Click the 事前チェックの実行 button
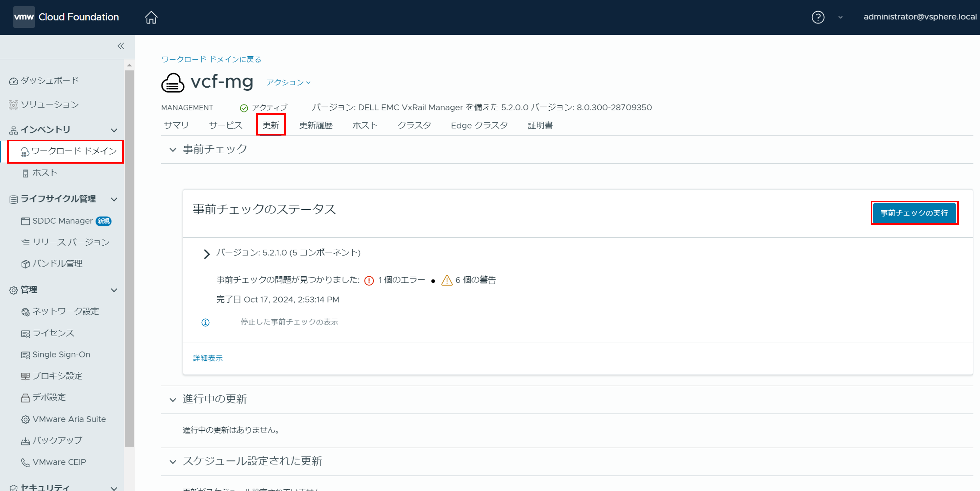This screenshot has height=491, width=980. 914,213
